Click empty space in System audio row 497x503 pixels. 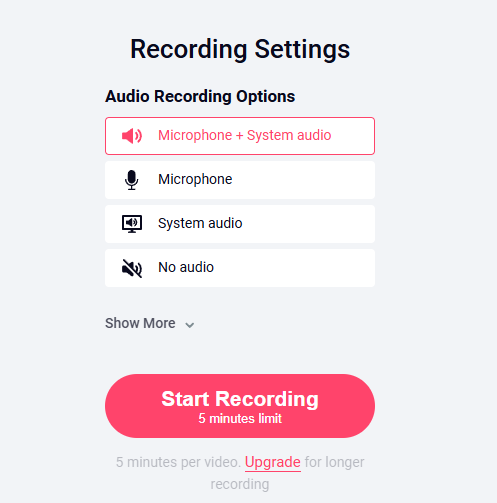tap(307, 224)
